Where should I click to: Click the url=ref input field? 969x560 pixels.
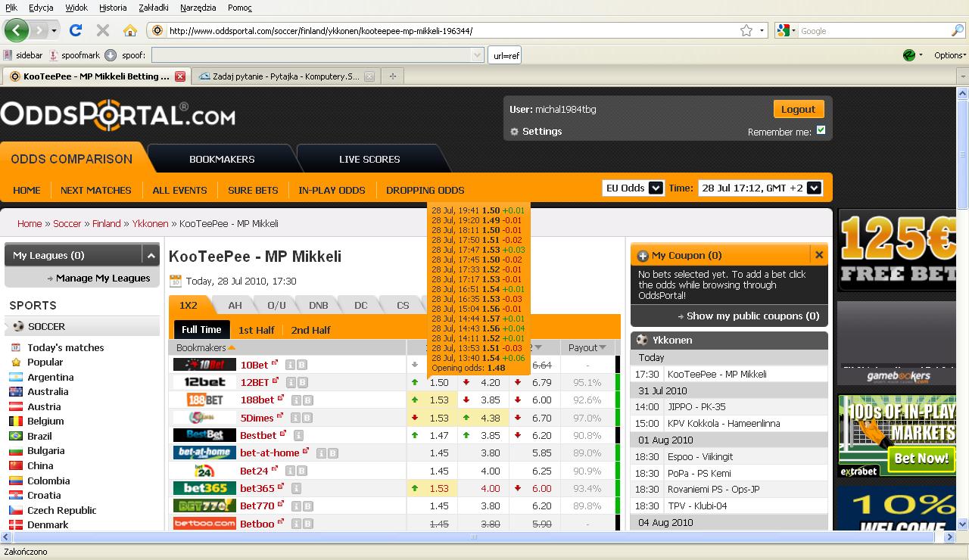(504, 55)
